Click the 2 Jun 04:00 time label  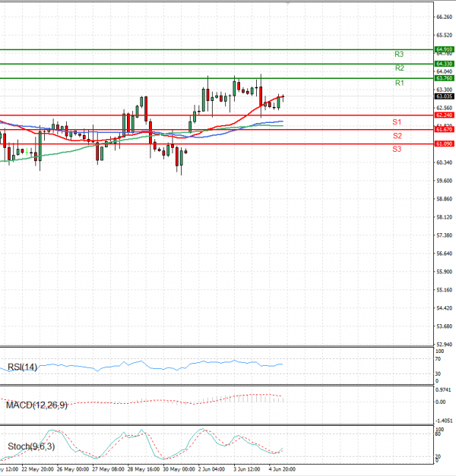[211, 469]
